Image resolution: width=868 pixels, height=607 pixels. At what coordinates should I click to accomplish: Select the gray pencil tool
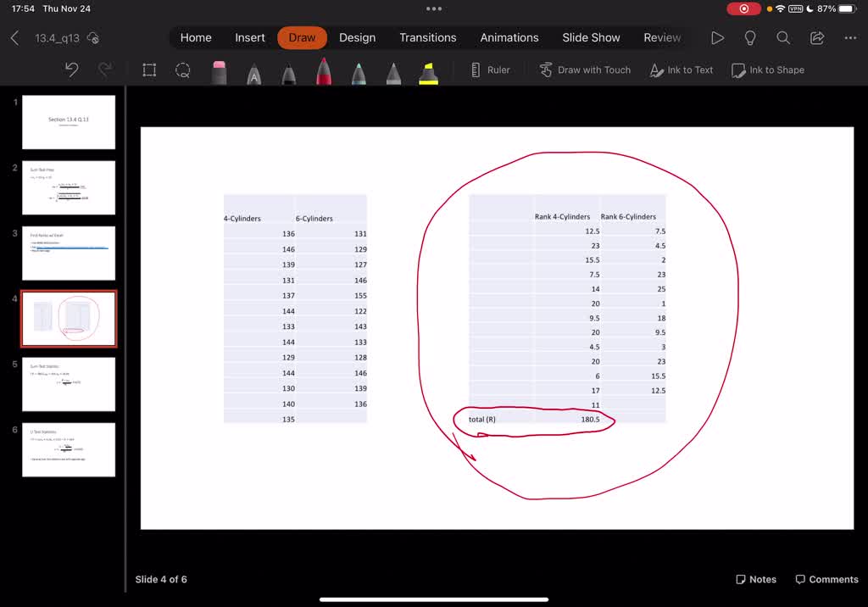[393, 75]
